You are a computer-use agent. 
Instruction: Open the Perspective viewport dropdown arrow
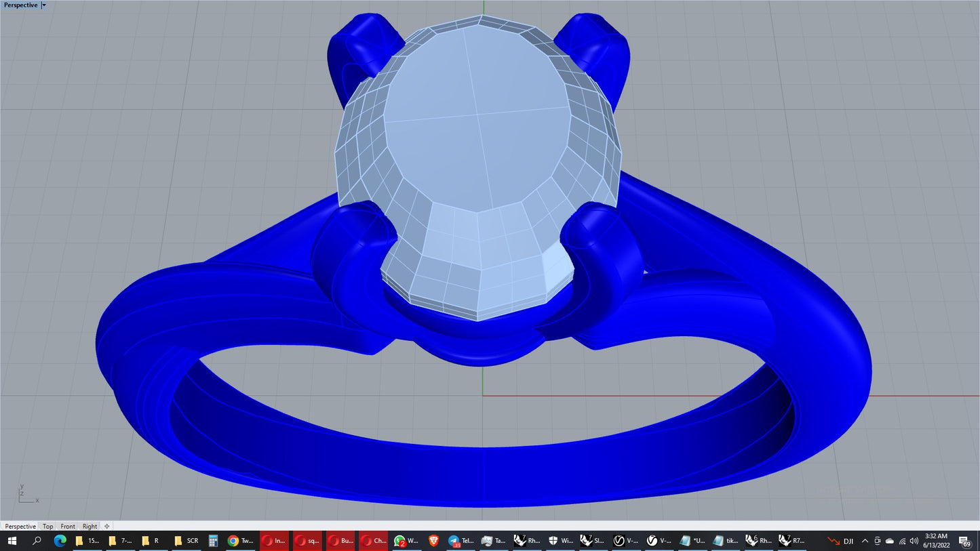pos(44,5)
